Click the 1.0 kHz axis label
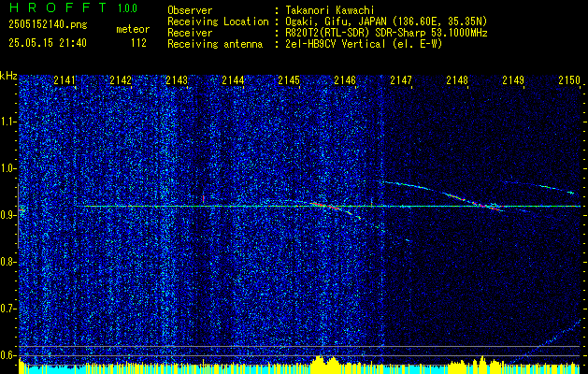The width and height of the screenshot is (588, 374). (x=7, y=168)
